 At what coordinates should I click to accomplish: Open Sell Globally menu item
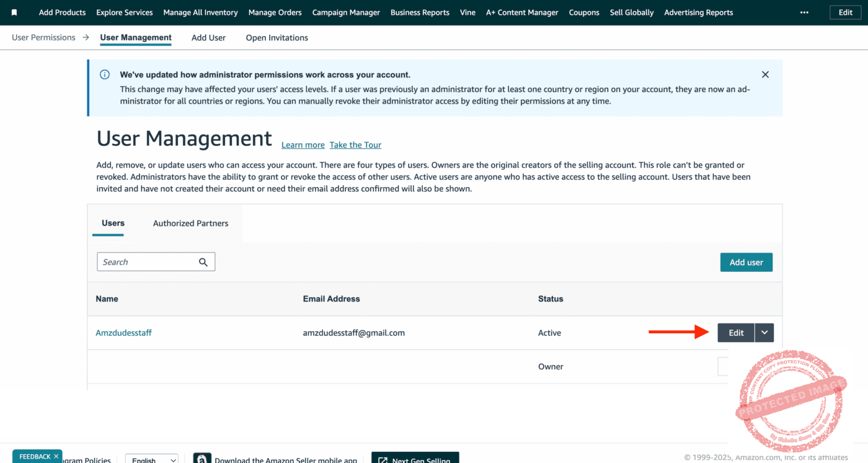coord(632,12)
